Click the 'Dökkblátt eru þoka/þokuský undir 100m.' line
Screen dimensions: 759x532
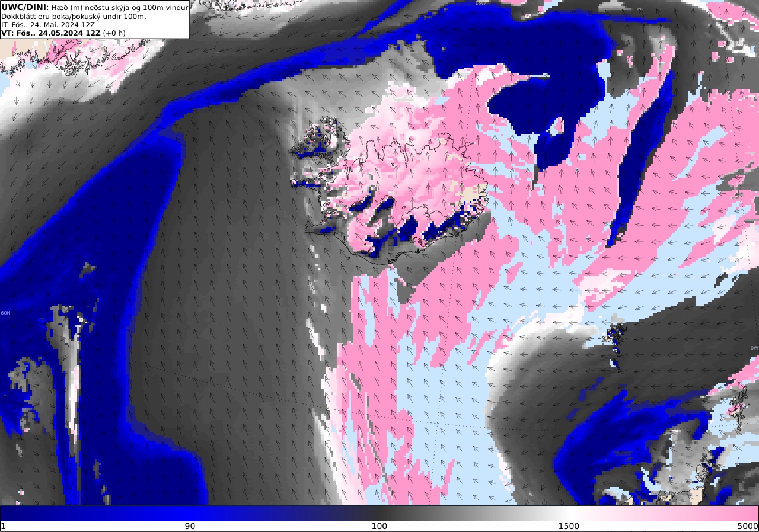pos(74,16)
